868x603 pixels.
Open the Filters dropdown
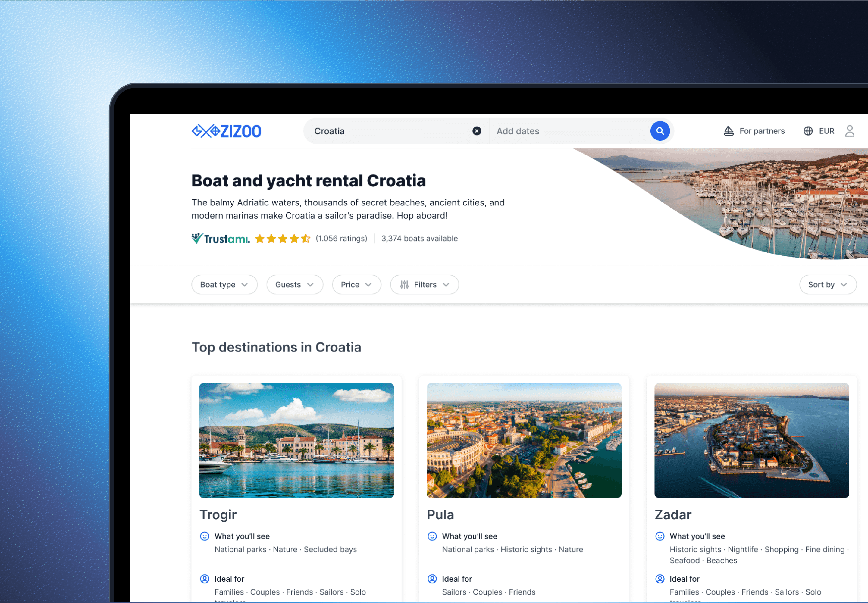(x=425, y=285)
